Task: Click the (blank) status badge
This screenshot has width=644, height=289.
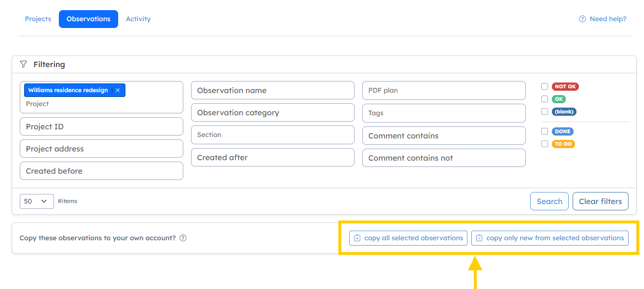Action: (x=564, y=111)
